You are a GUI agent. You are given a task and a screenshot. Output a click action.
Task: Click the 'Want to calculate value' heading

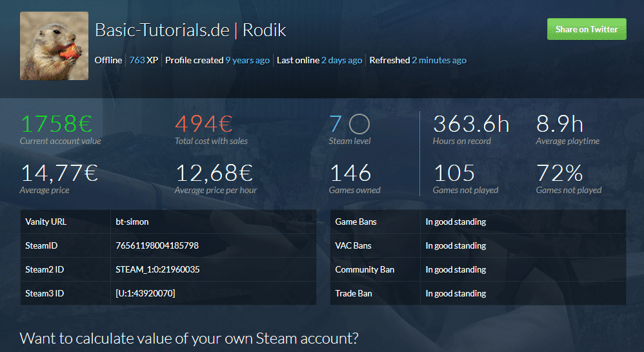[x=189, y=338]
